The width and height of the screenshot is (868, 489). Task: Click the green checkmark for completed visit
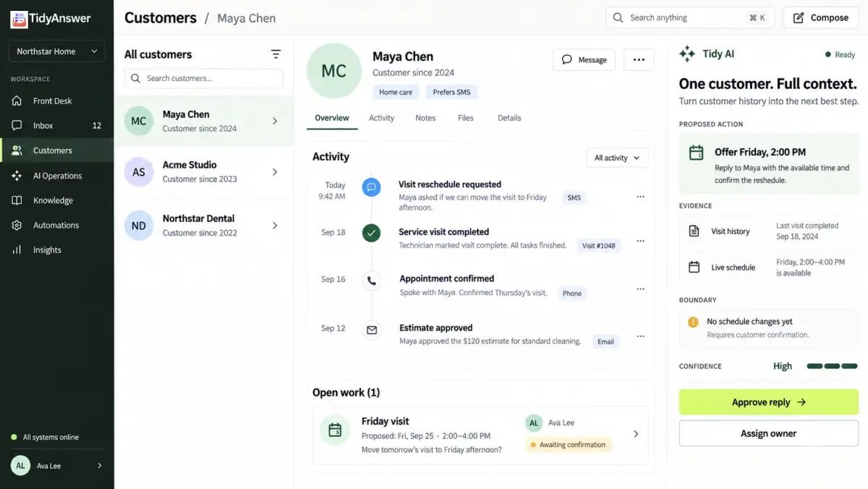click(371, 234)
